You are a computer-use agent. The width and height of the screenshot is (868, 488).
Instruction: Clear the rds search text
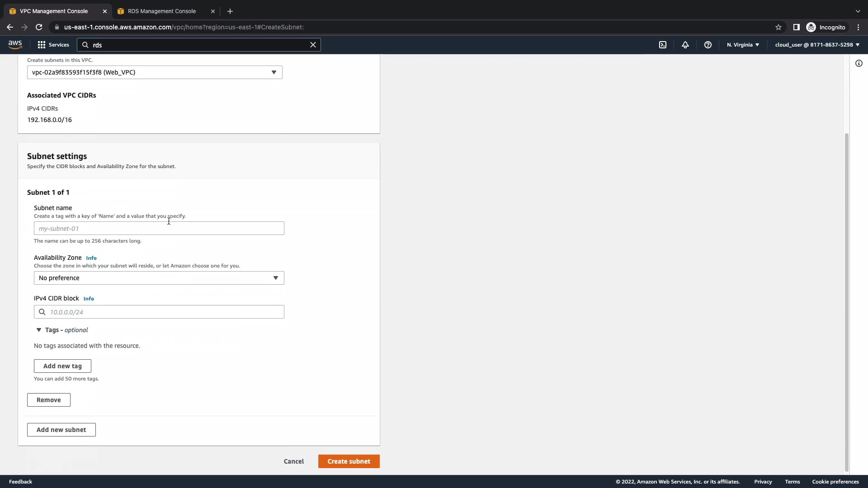313,45
